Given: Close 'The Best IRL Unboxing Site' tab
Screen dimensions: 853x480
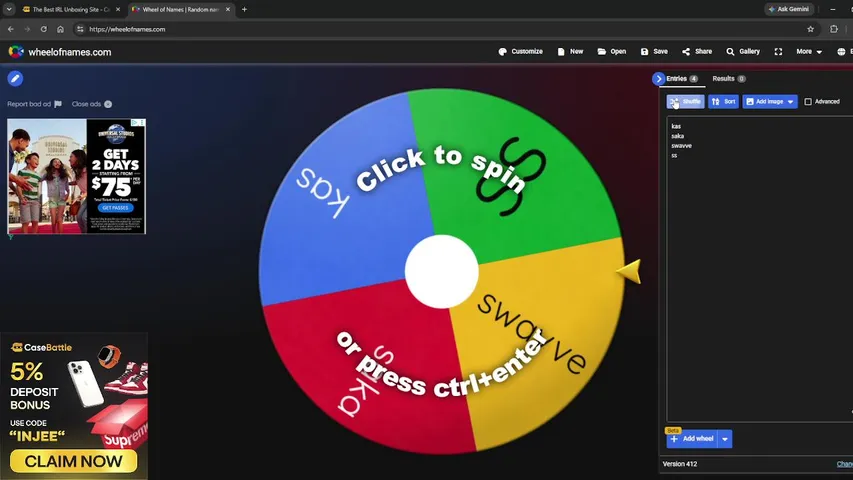Looking at the screenshot, I should coord(118,9).
